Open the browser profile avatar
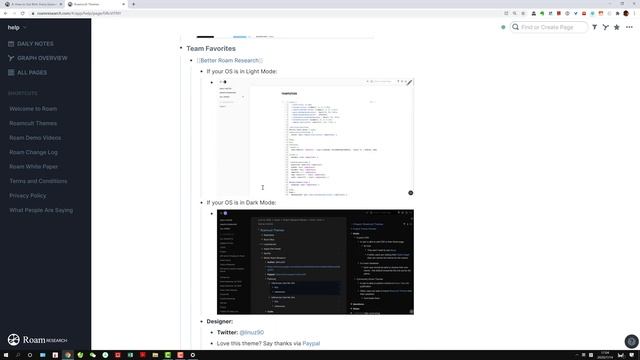 click(626, 13)
